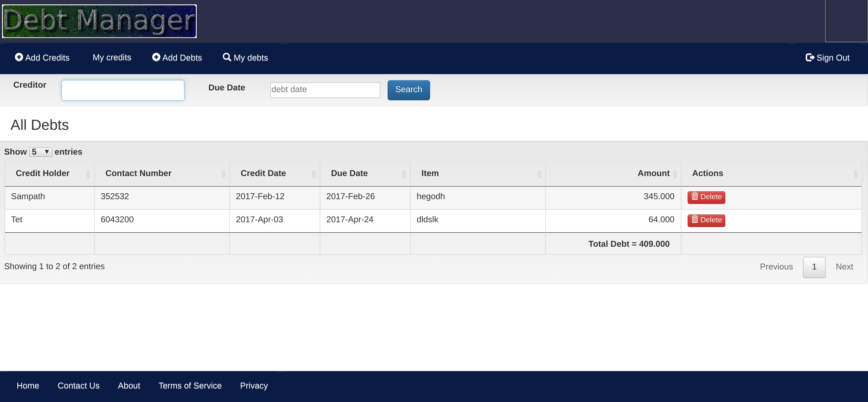Click the magnifier icon beside My debts

(227, 57)
